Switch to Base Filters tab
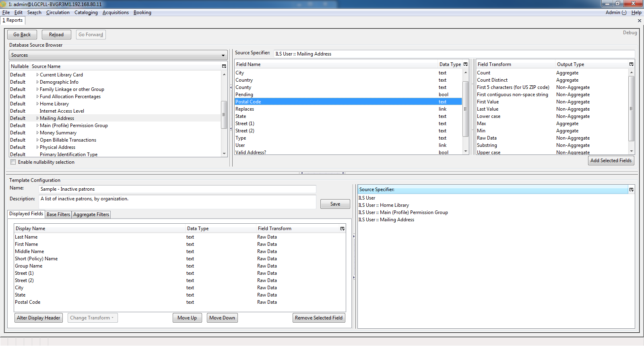This screenshot has width=644, height=346. point(58,214)
